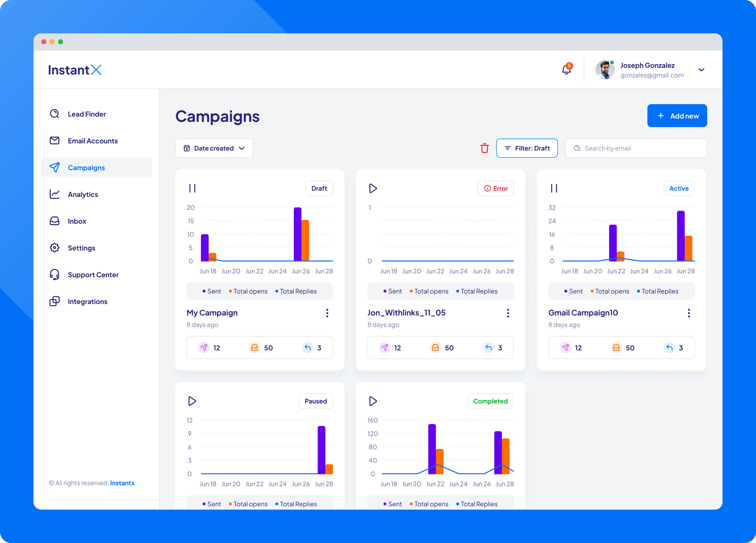Click the Add new button

click(x=677, y=115)
